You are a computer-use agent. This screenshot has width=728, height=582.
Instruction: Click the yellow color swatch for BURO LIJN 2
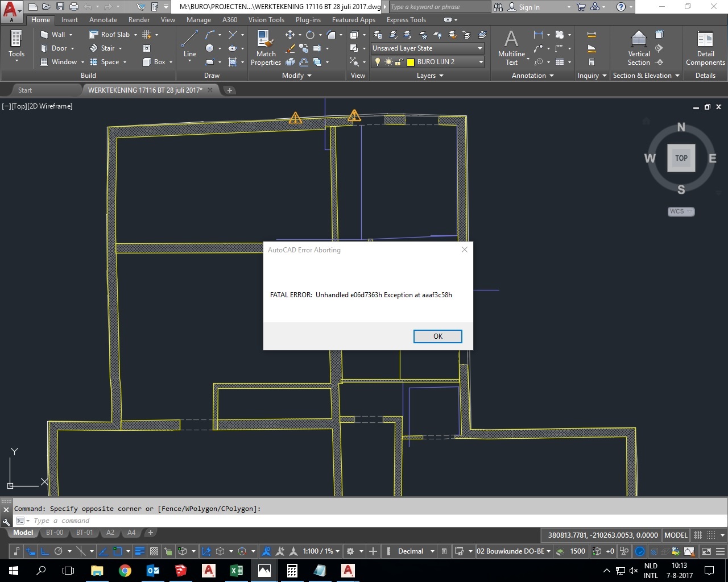410,62
